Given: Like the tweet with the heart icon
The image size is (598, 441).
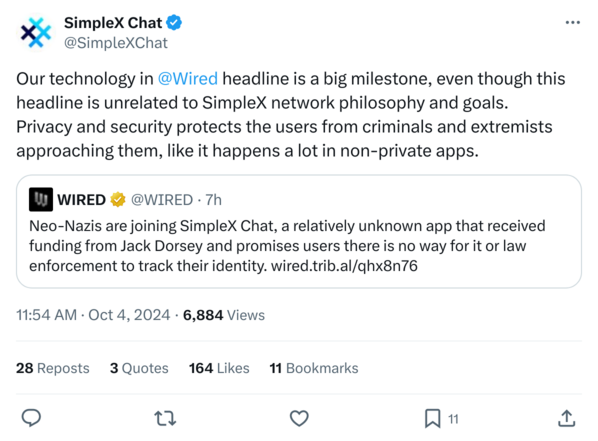Looking at the screenshot, I should pos(299,418).
